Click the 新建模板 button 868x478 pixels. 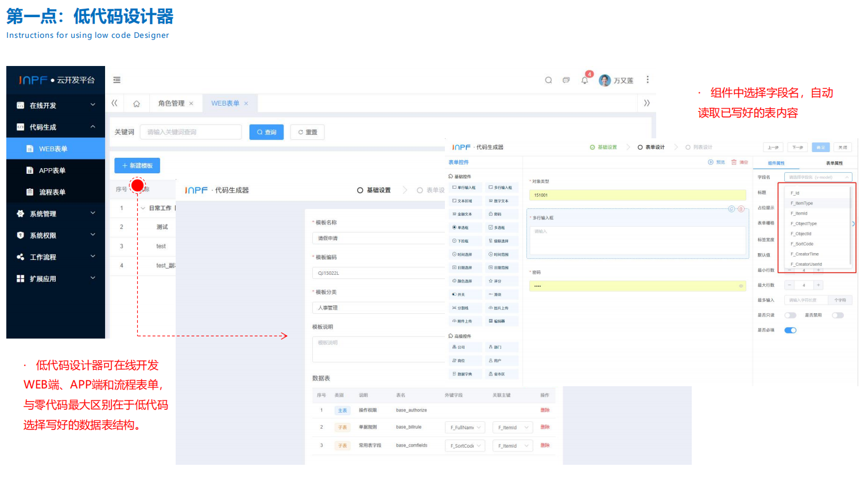(x=137, y=165)
